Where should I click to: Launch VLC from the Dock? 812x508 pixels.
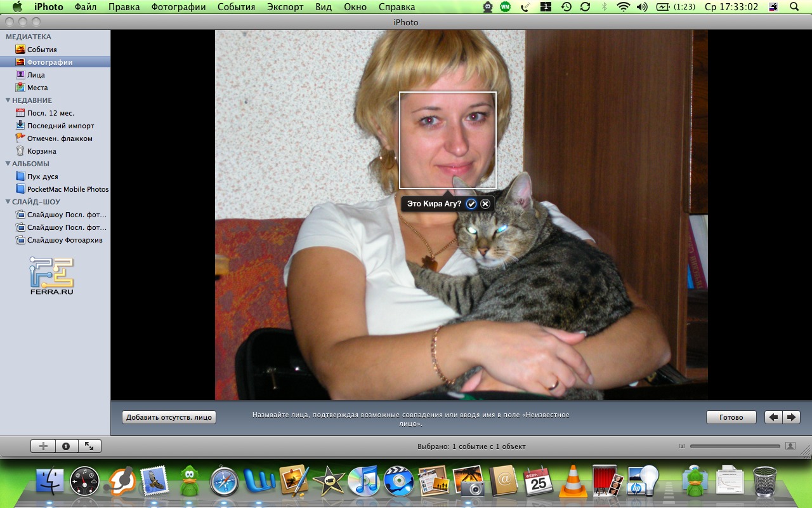[x=573, y=481]
